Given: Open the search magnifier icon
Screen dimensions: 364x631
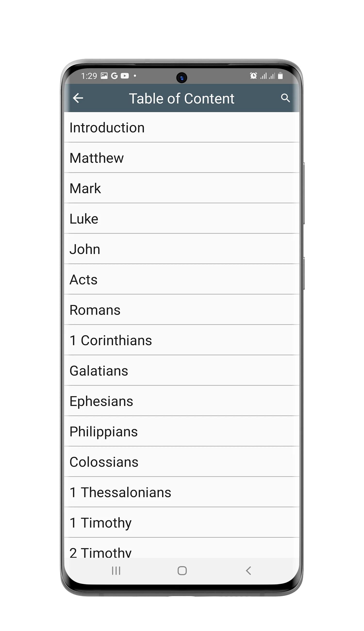Looking at the screenshot, I should [x=285, y=98].
